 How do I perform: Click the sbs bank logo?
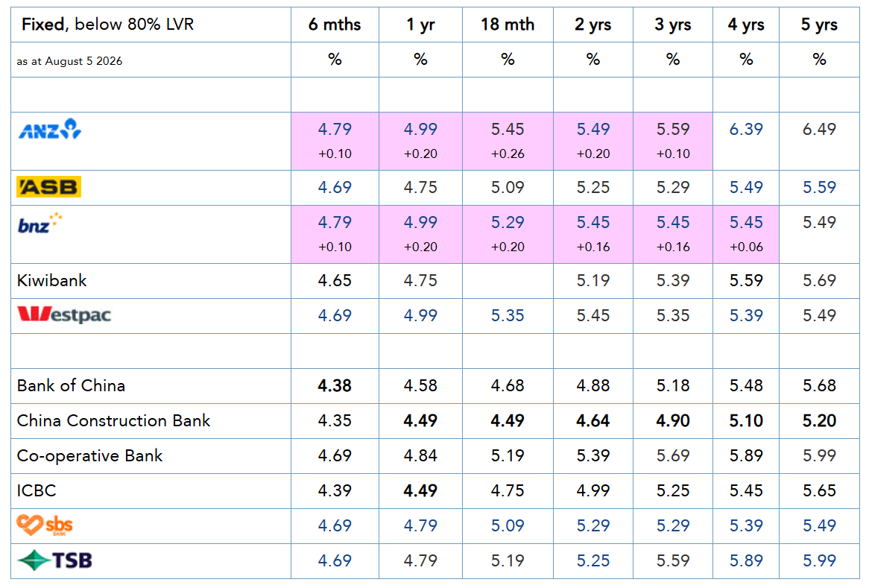tap(45, 525)
